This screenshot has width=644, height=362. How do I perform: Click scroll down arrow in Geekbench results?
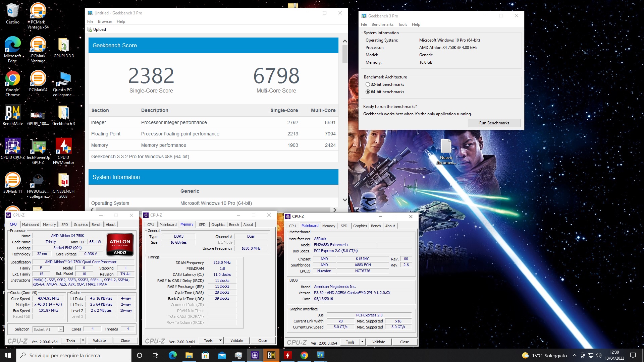tap(345, 200)
